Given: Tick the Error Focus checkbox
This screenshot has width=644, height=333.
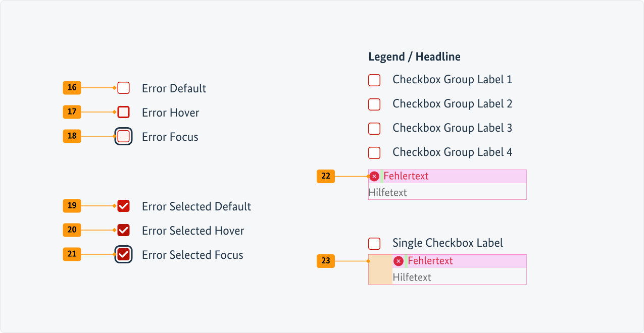Looking at the screenshot, I should (x=124, y=136).
